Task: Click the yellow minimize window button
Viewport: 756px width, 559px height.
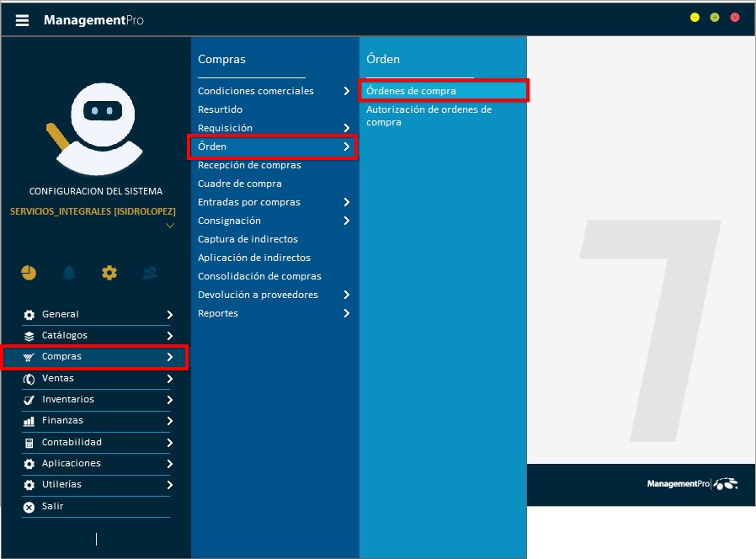Action: point(695,18)
